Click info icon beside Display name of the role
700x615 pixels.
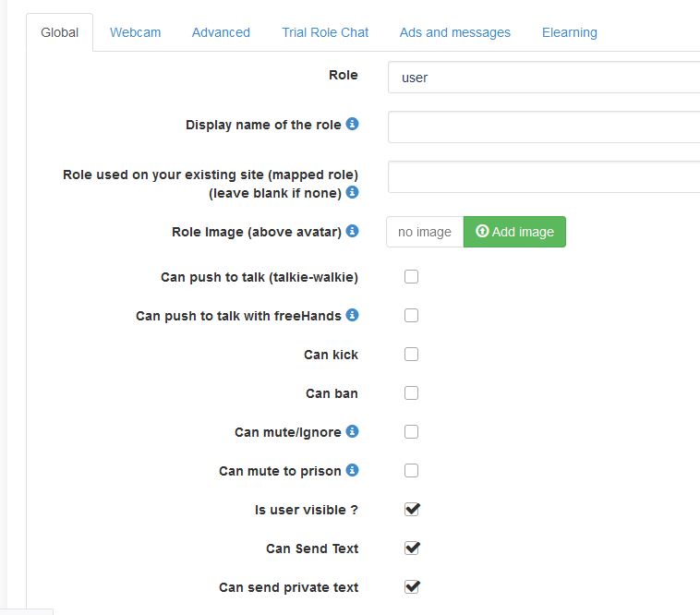coord(353,124)
